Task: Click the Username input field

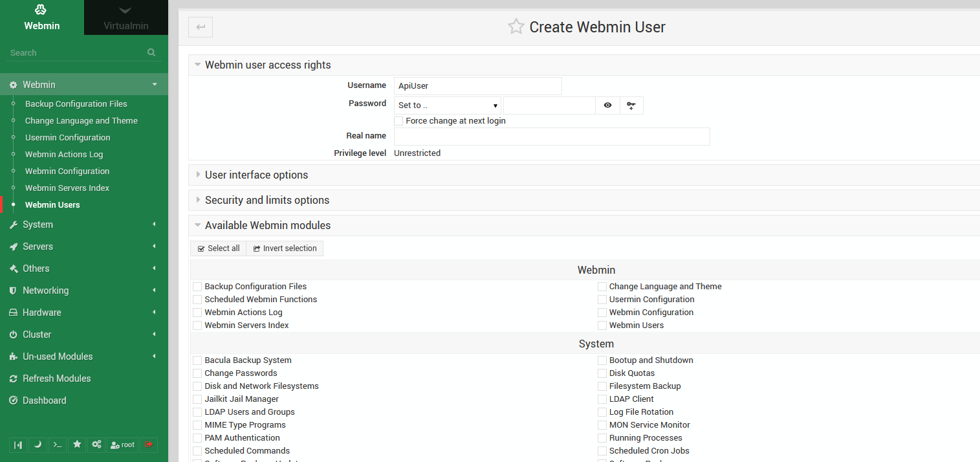Action: pyautogui.click(x=478, y=86)
